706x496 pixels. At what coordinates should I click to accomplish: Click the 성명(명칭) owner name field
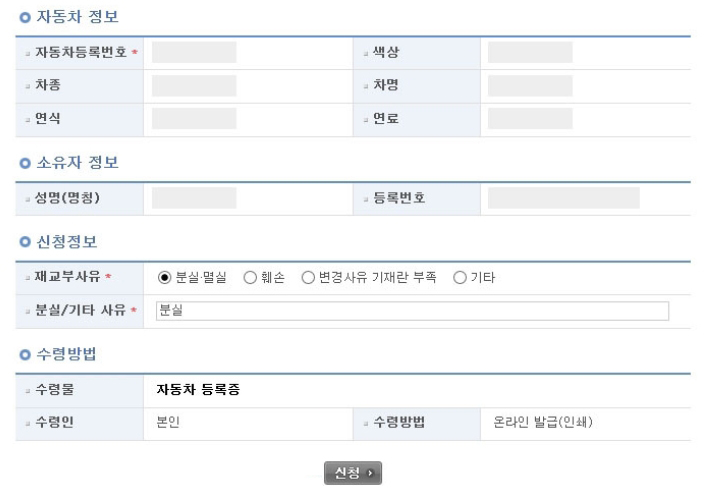(x=194, y=198)
